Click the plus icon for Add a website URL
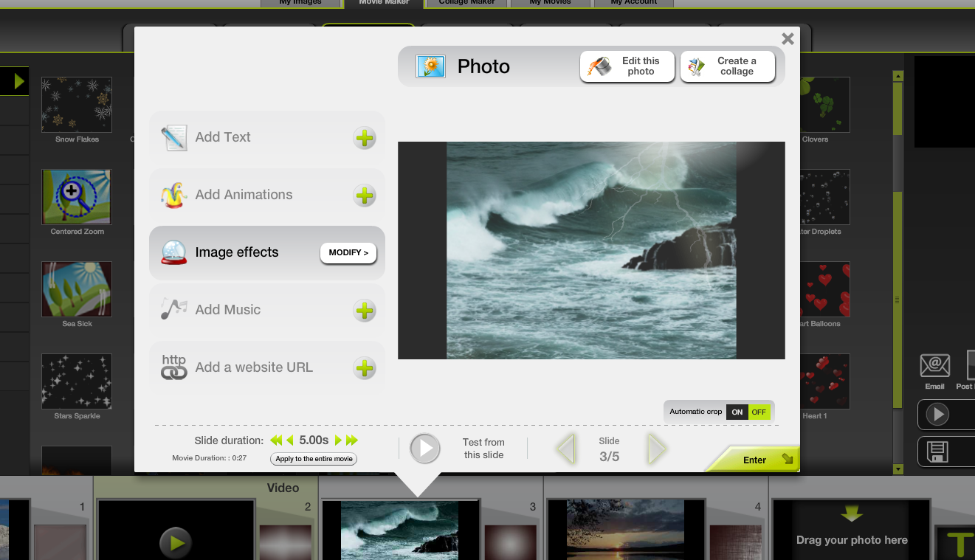This screenshot has width=975, height=560. click(365, 368)
